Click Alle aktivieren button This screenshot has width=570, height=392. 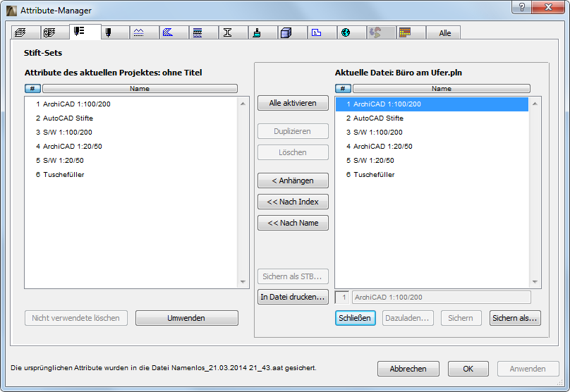293,103
